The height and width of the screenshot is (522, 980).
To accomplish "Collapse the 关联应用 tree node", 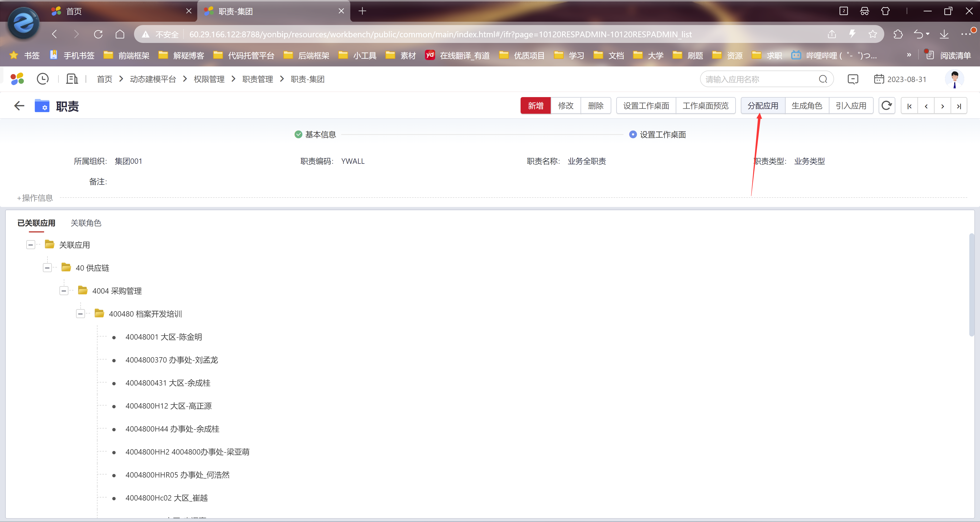I will tap(31, 245).
